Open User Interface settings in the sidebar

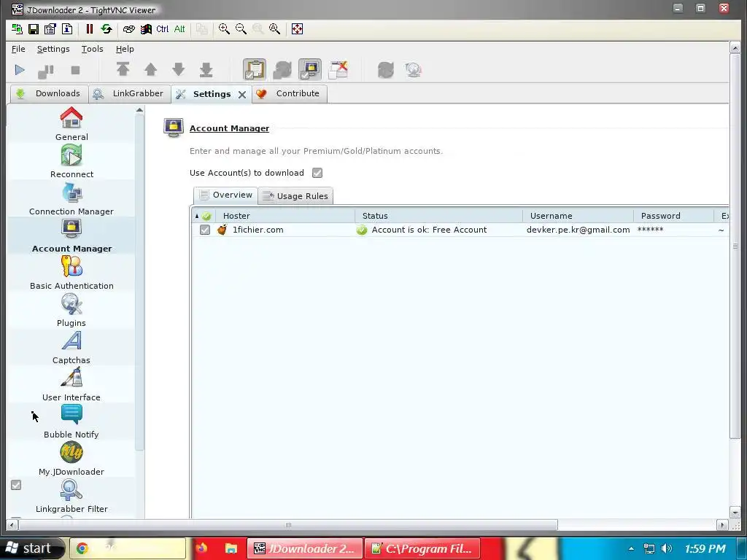click(x=71, y=384)
